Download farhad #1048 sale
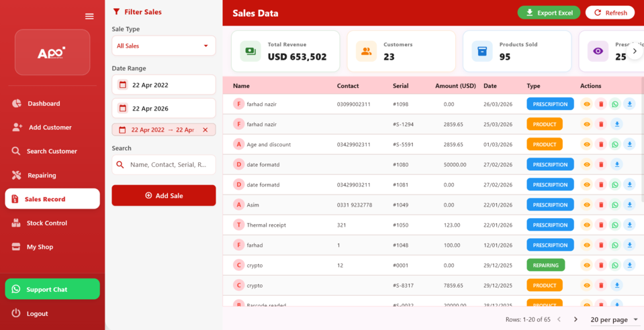Screen dimensions: 644x330 click(629, 245)
